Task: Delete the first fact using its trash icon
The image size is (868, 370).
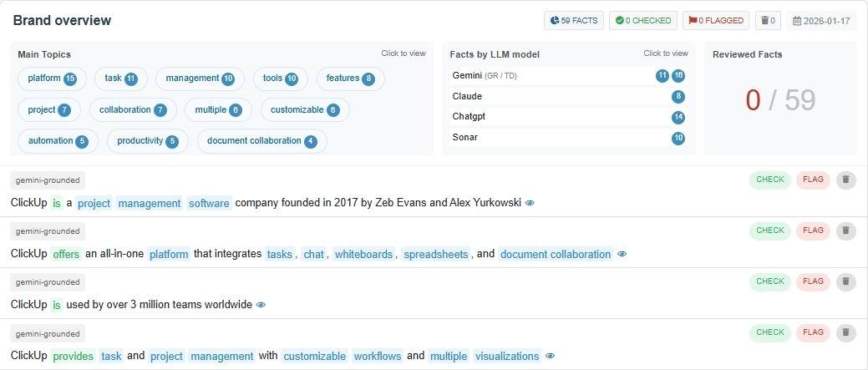Action: (845, 180)
